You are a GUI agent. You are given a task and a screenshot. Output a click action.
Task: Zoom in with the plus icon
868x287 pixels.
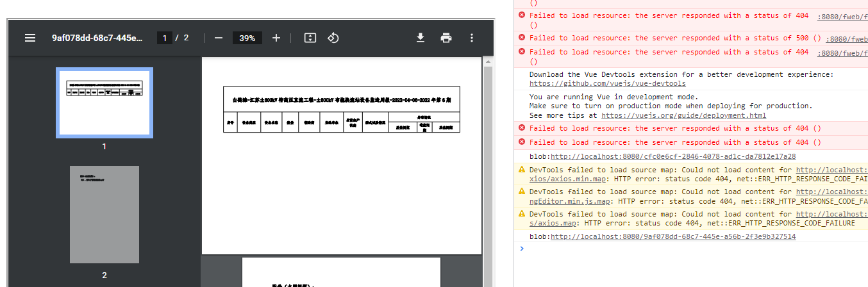tap(276, 38)
